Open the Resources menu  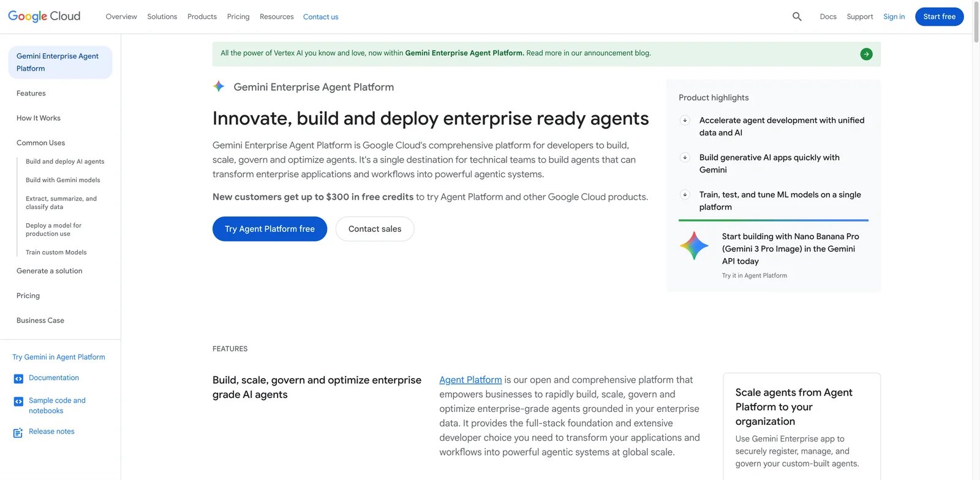point(277,17)
